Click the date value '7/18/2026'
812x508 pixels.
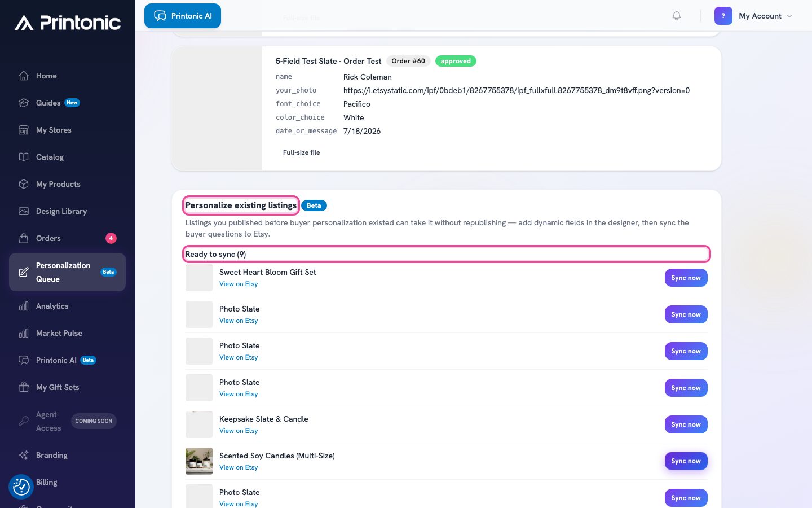click(x=362, y=131)
